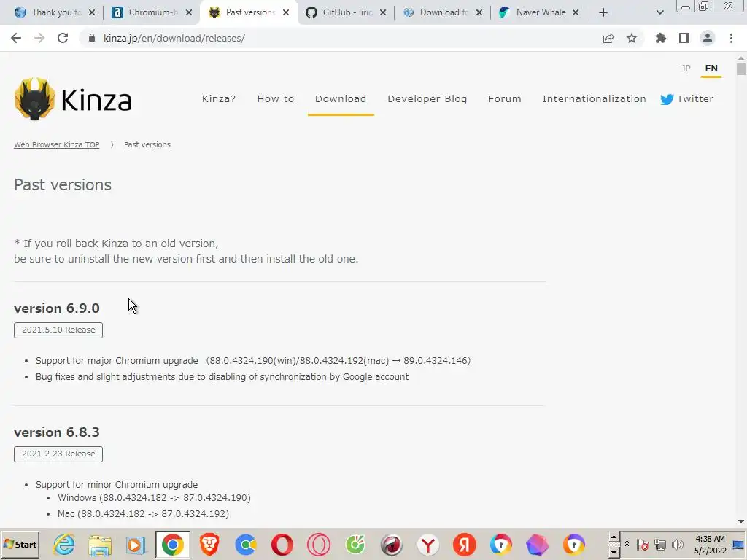
Task: Launch Opera browser from taskbar
Action: point(282,544)
